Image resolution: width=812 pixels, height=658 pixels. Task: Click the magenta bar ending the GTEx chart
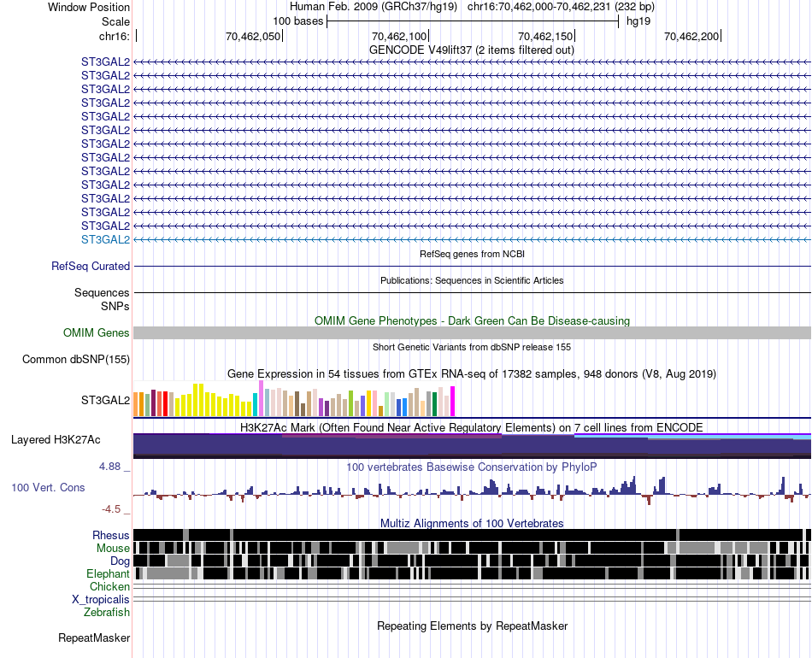pyautogui.click(x=453, y=402)
